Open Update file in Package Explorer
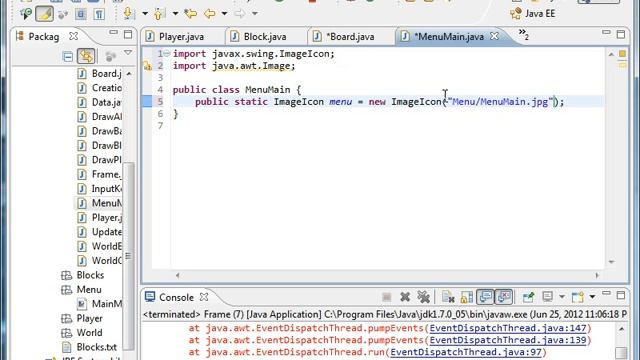The width and height of the screenshot is (640, 360). (x=100, y=232)
